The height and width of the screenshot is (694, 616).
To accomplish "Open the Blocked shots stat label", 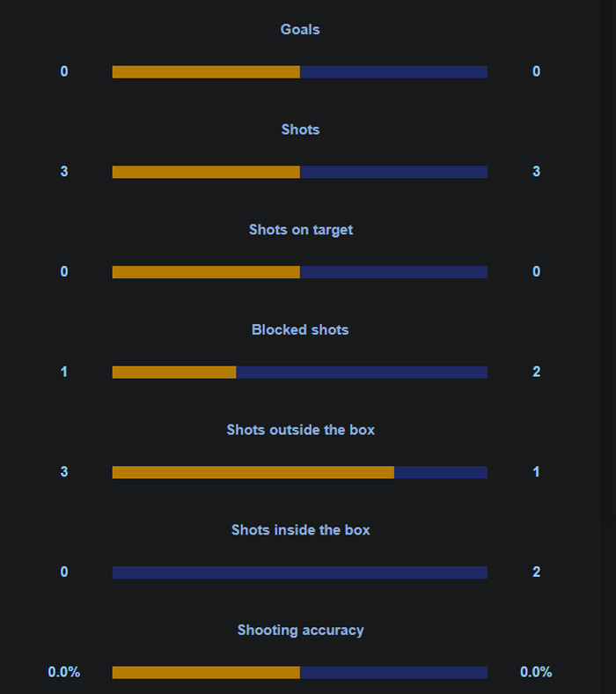I will [x=300, y=329].
